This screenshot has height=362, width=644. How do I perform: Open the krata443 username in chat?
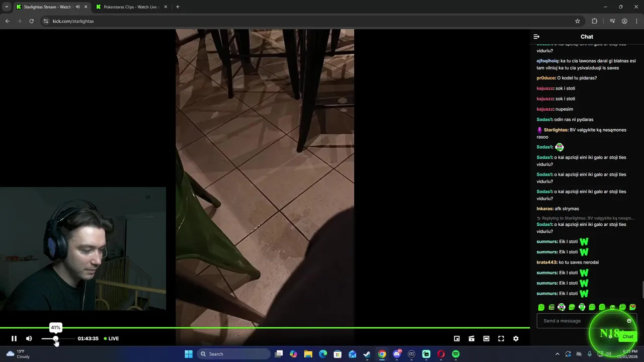click(x=547, y=262)
